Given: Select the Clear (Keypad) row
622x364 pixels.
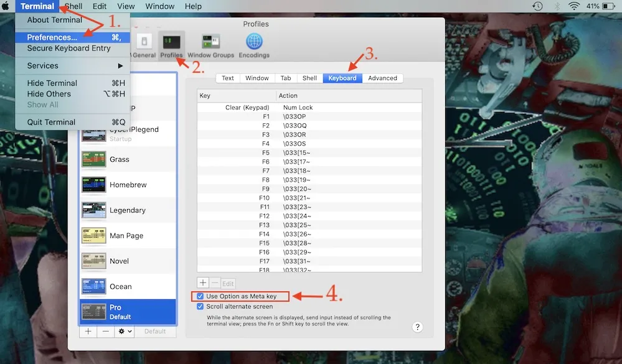Looking at the screenshot, I should (x=309, y=108).
